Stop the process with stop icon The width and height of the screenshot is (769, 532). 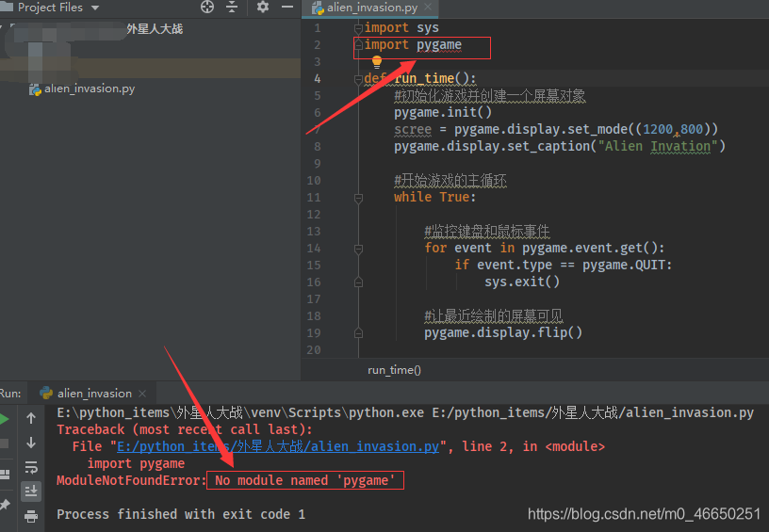tap(4, 443)
